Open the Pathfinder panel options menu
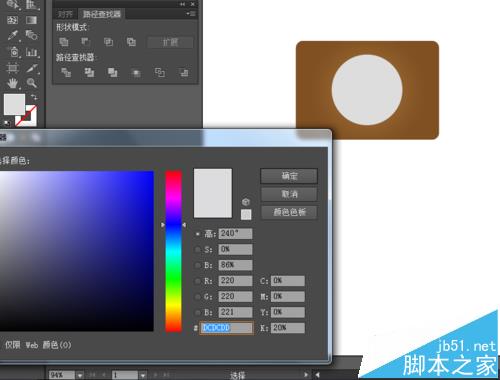 click(191, 14)
